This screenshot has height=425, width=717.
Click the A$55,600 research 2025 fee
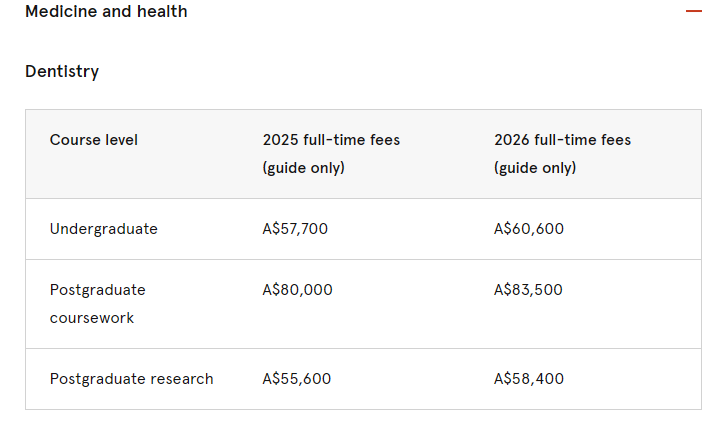point(296,379)
